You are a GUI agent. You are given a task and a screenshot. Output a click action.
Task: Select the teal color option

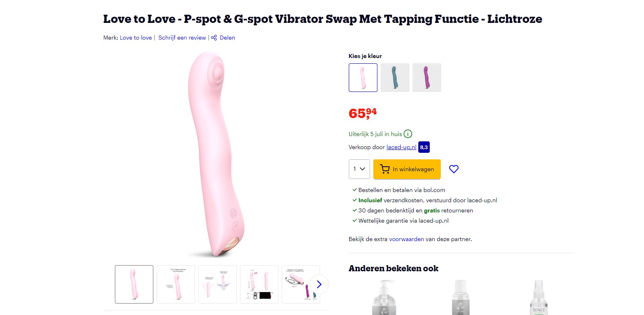(395, 78)
